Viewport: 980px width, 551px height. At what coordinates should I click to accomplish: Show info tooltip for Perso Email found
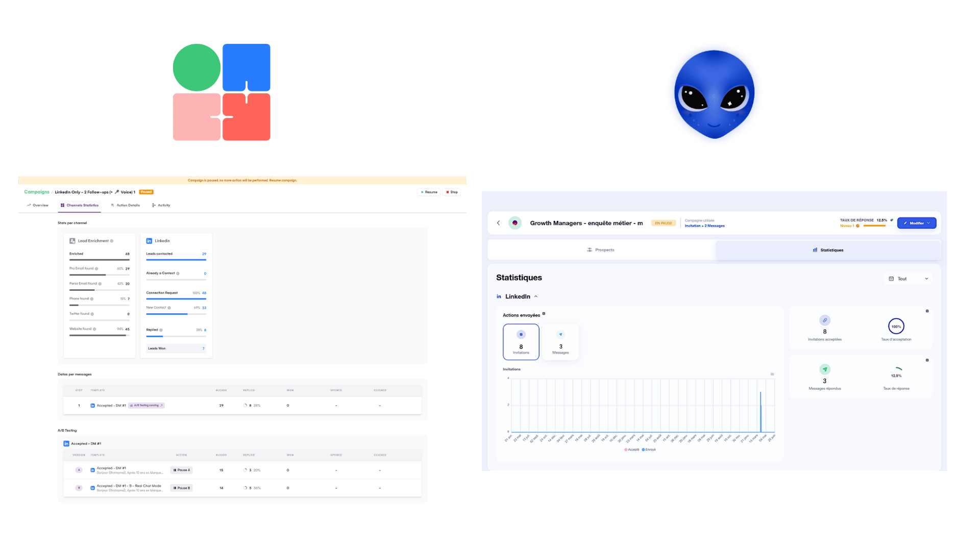100,284
